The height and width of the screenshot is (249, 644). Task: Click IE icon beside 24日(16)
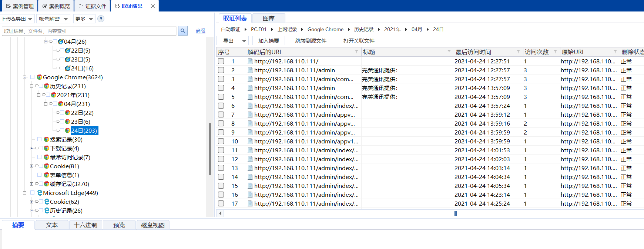tap(68, 68)
